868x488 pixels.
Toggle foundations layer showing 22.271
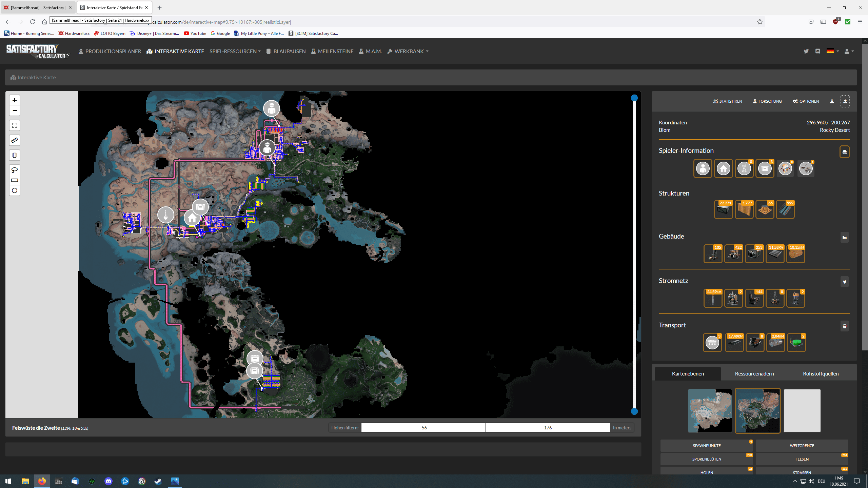coord(724,209)
